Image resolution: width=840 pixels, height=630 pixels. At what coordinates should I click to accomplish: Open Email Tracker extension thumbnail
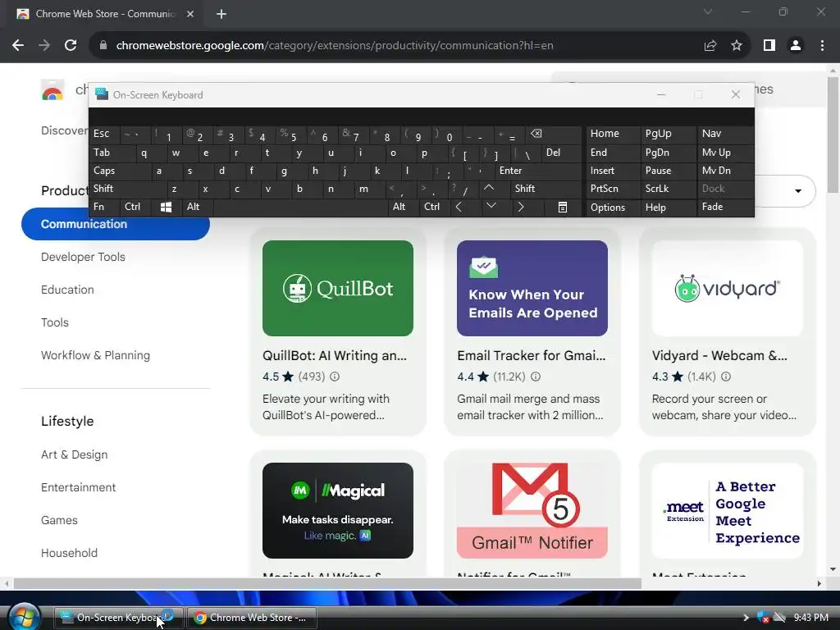pos(532,288)
